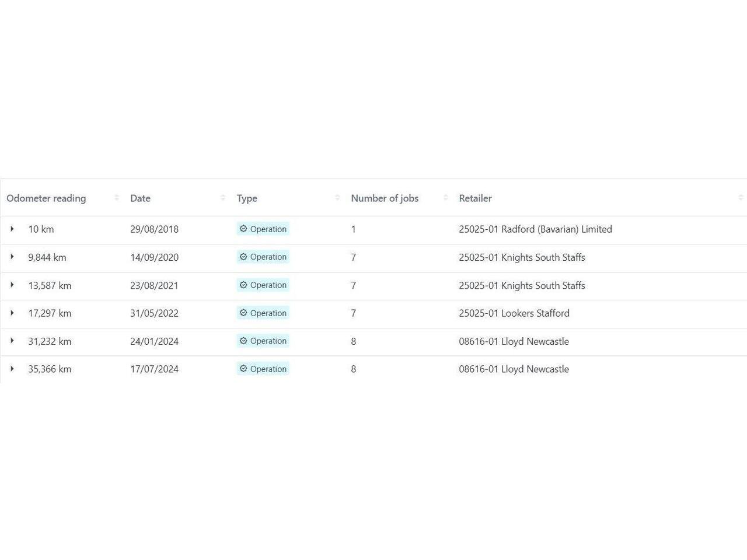Click the Operation badge for 14/09/2020
This screenshot has width=747, height=560.
(x=263, y=257)
